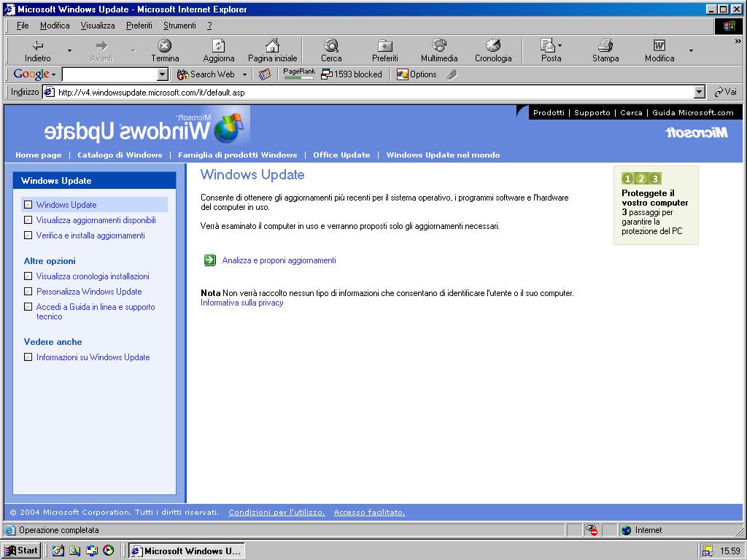The width and height of the screenshot is (747, 560).
Task: Open the Google logo dropdown menu
Action: click(x=53, y=75)
